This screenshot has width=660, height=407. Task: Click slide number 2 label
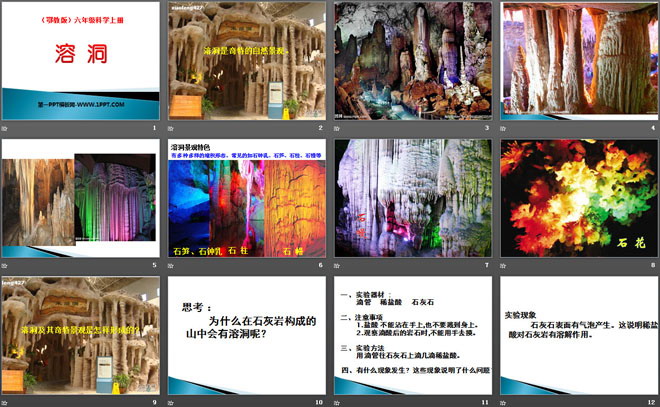point(321,128)
